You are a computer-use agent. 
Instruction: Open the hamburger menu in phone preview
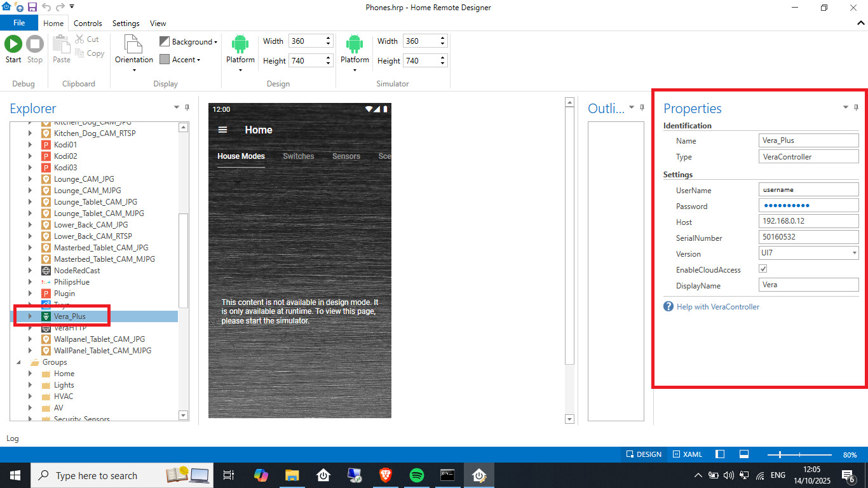(x=222, y=130)
